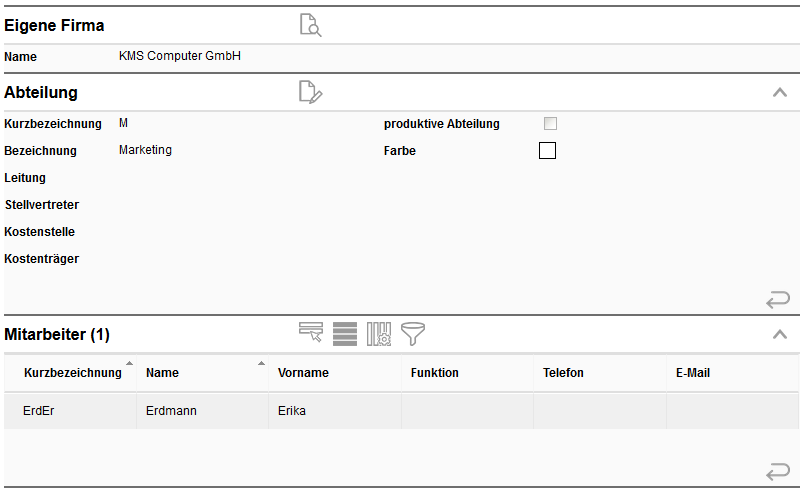Screen dimensions: 803x492
Task: Collapse the Abteilung section
Action: [x=780, y=93]
